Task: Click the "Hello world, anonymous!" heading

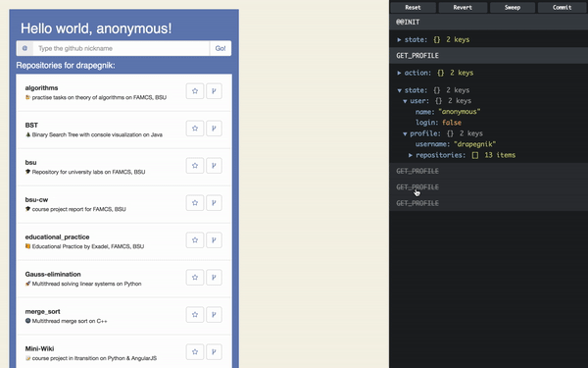Action: 96,28
